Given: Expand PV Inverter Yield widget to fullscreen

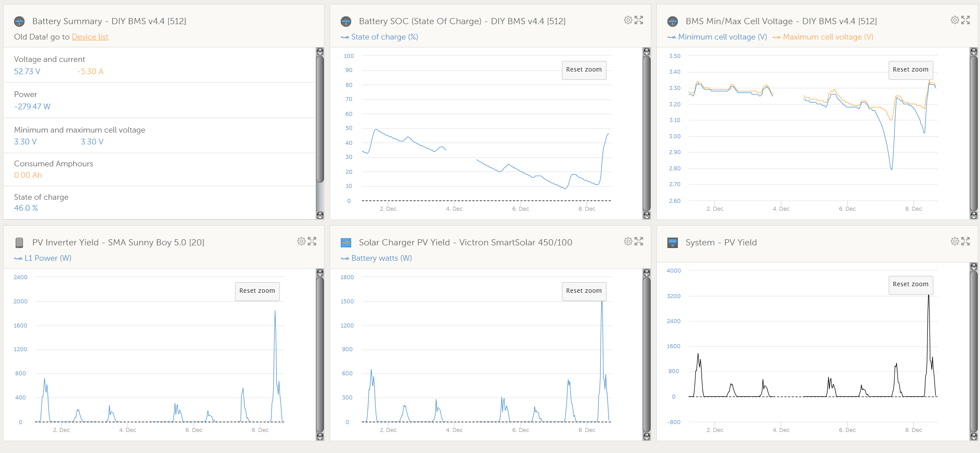Looking at the screenshot, I should click(312, 241).
